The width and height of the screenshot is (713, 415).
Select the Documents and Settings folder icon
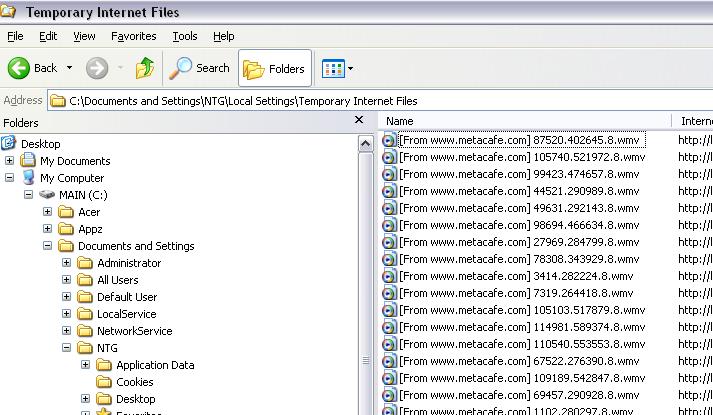(x=66, y=246)
